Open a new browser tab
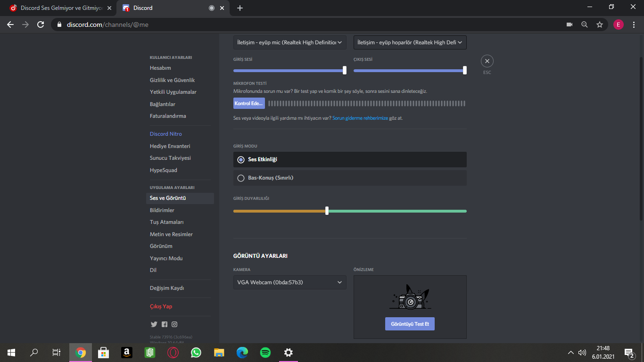 [x=240, y=8]
